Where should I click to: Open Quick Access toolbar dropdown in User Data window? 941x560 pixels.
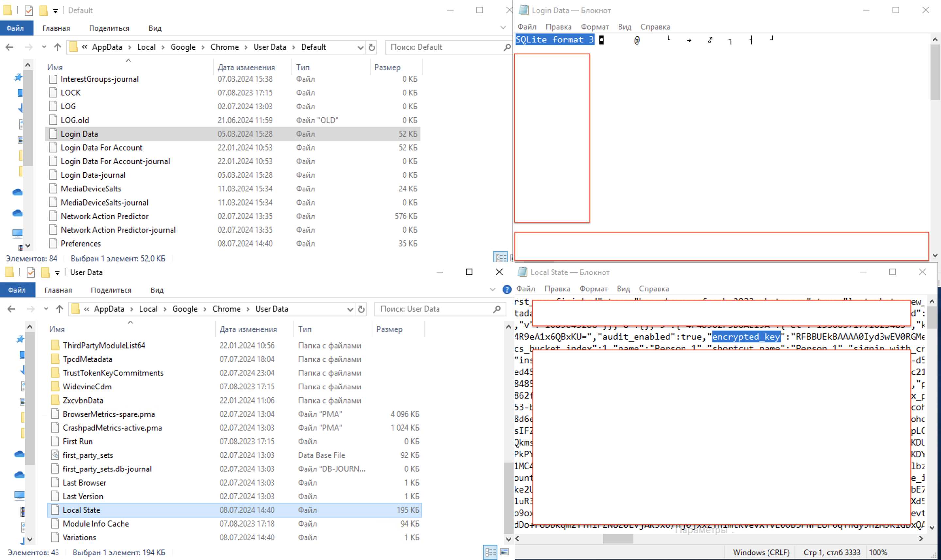coord(58,273)
